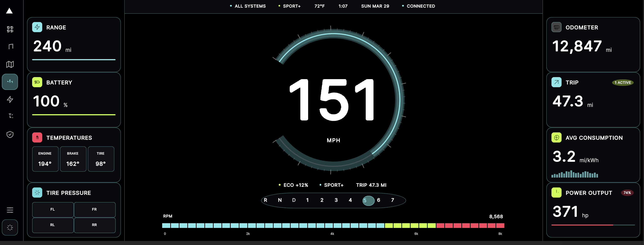The width and height of the screenshot is (644, 245).
Task: Click the triangle logo in sidebar
Action: 9,11
